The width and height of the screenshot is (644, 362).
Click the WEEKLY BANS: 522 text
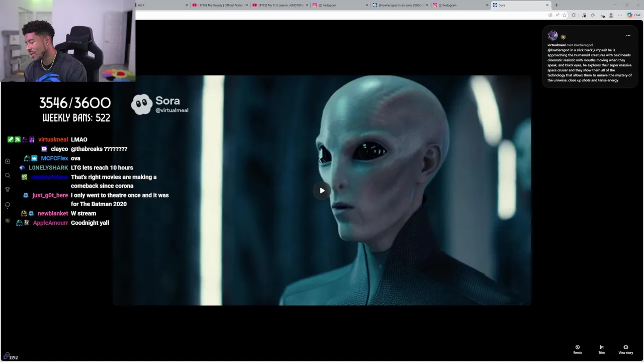(x=76, y=118)
